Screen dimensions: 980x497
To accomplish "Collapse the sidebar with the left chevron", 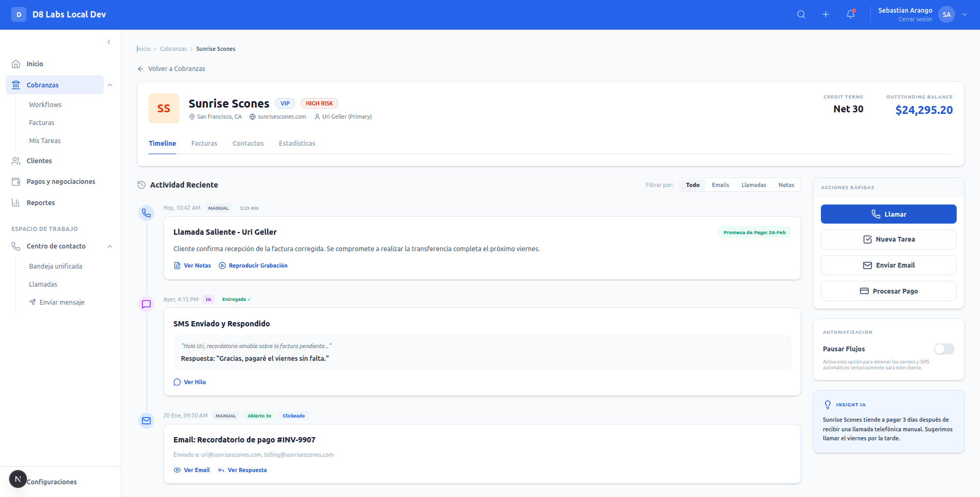I will [x=109, y=42].
